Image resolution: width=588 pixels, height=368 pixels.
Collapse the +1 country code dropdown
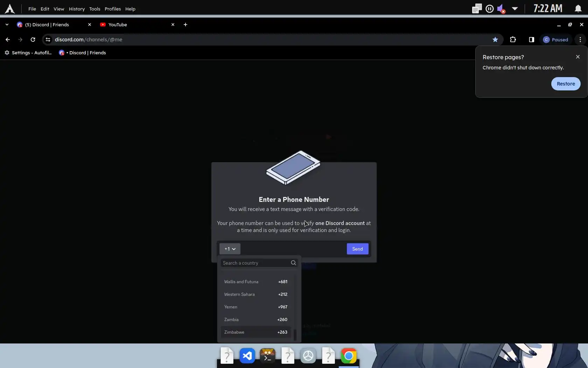pyautogui.click(x=230, y=249)
